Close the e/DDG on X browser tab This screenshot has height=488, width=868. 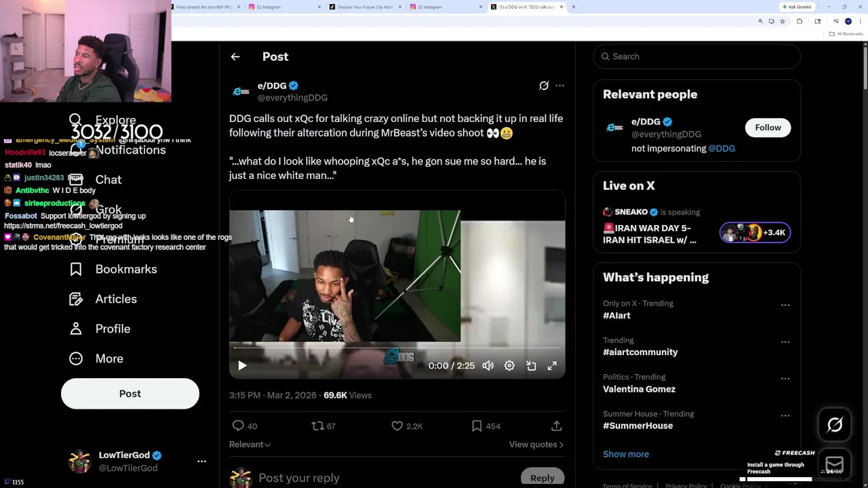point(561,7)
